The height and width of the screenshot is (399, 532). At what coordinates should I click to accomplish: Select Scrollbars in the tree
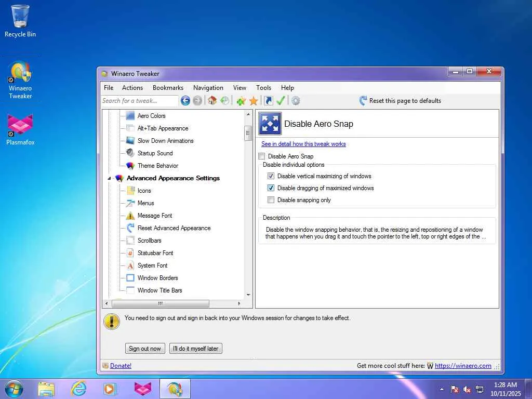[149, 241]
